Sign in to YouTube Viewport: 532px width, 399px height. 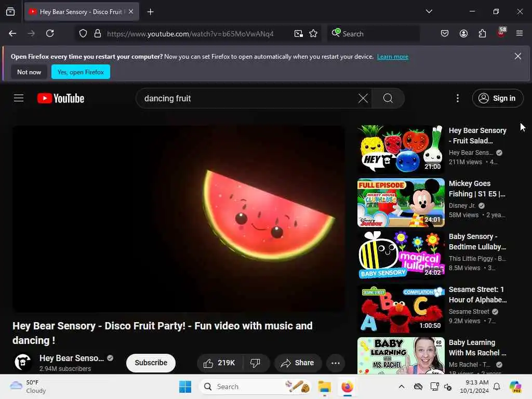[x=497, y=98]
